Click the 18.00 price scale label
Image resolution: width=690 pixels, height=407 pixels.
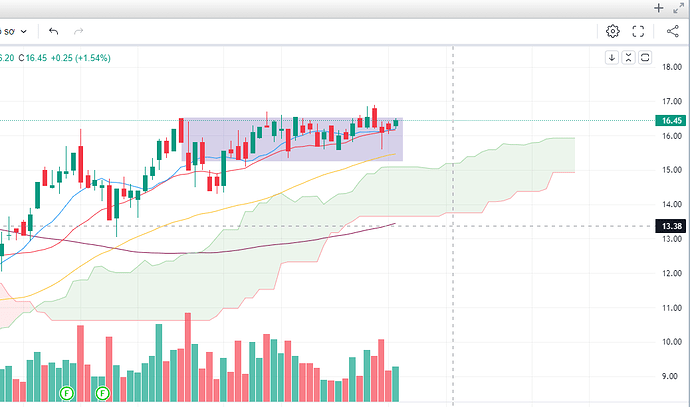pyautogui.click(x=671, y=66)
